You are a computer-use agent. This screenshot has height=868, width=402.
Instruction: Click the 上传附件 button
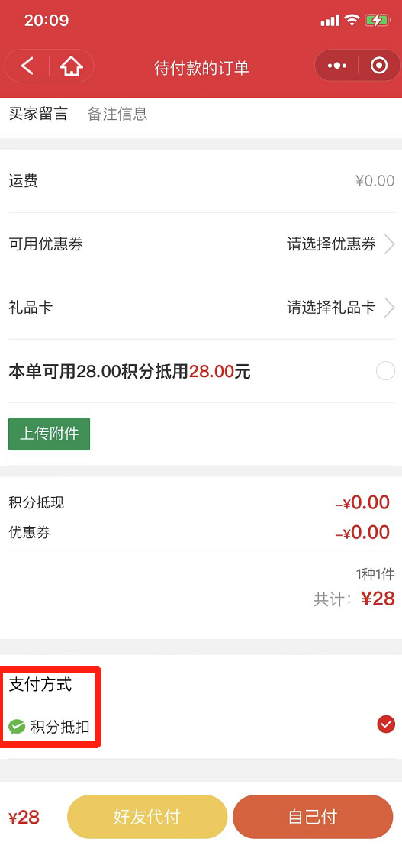click(50, 434)
